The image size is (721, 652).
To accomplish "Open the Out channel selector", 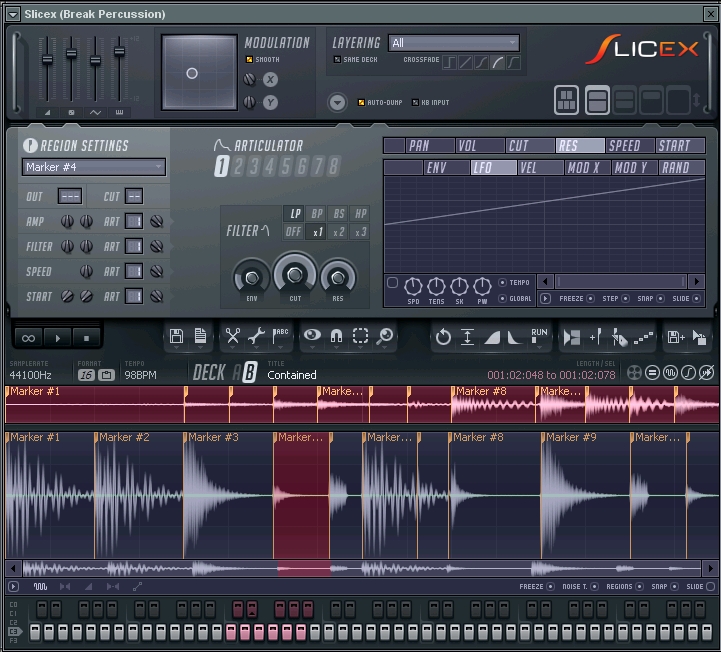I will [x=70, y=196].
